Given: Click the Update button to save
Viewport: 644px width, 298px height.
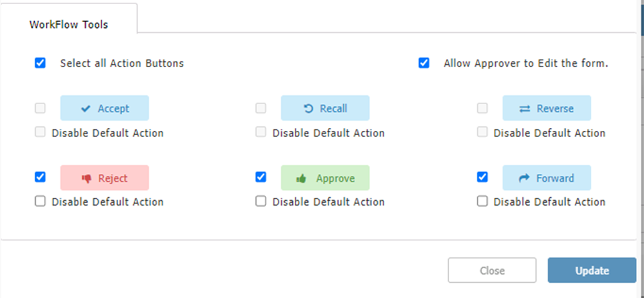Looking at the screenshot, I should click(592, 271).
